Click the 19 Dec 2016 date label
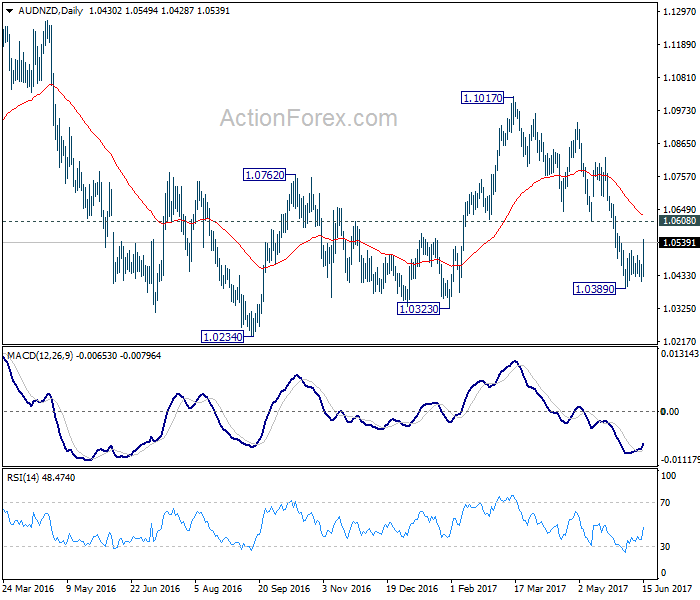This screenshot has height=600, width=700. click(x=412, y=589)
